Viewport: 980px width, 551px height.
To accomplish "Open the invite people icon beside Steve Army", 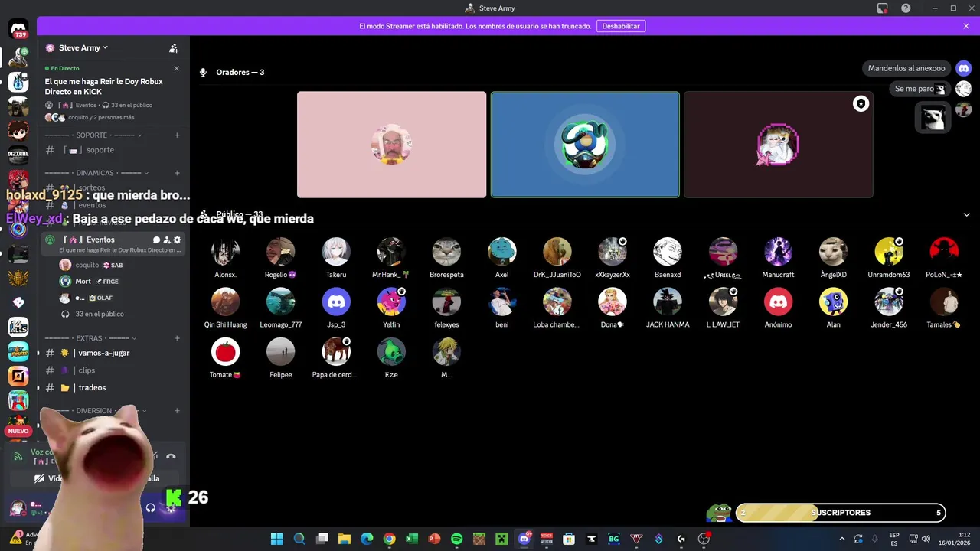I will 174,48.
